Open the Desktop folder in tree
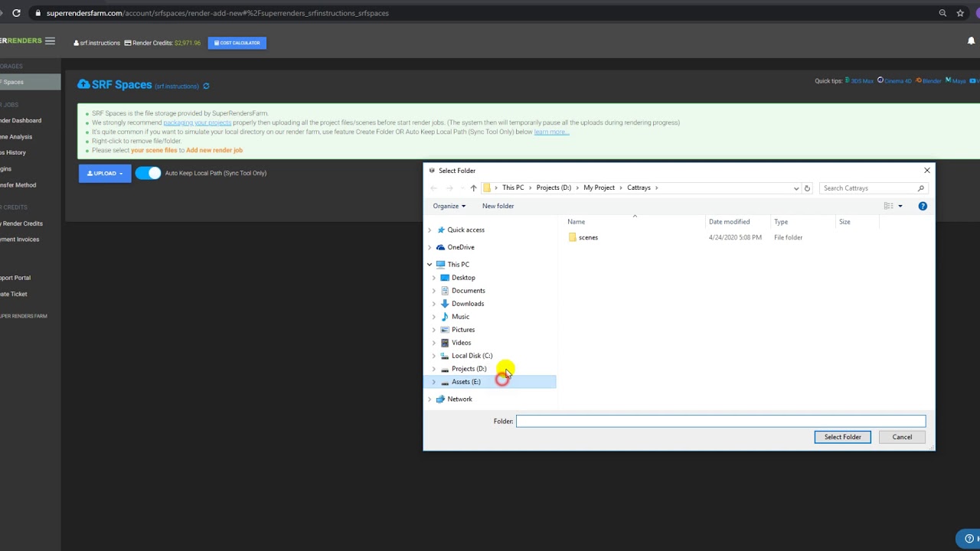 [x=463, y=278]
